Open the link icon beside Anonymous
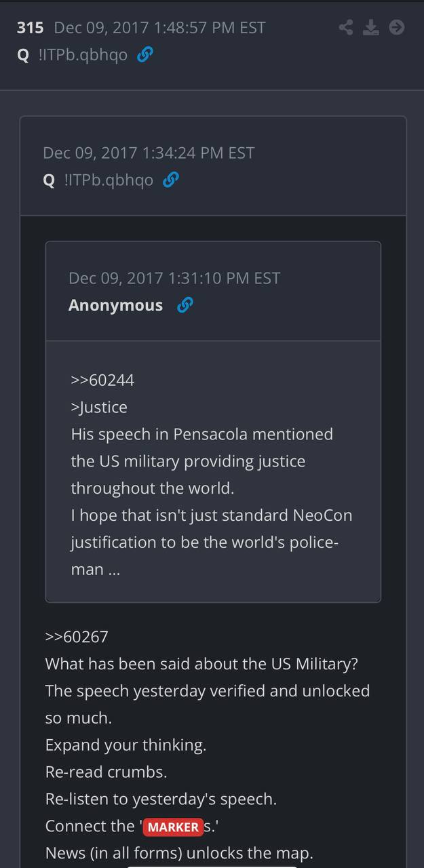This screenshot has width=424, height=868. tap(185, 305)
